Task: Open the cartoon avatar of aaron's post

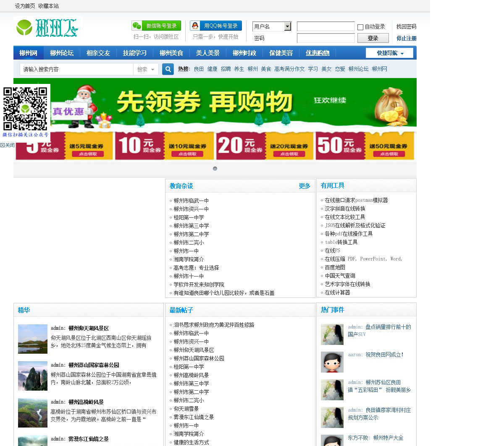Action: point(332,362)
